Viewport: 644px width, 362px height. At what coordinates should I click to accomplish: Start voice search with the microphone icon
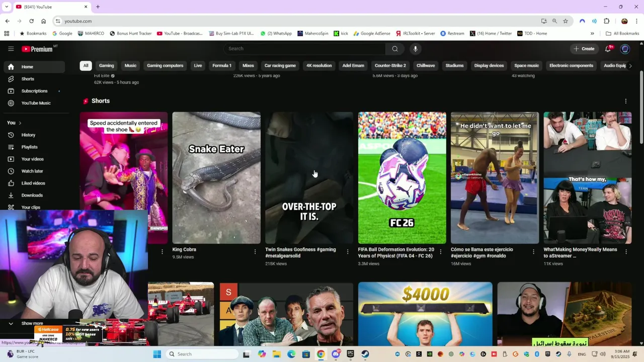point(415,49)
